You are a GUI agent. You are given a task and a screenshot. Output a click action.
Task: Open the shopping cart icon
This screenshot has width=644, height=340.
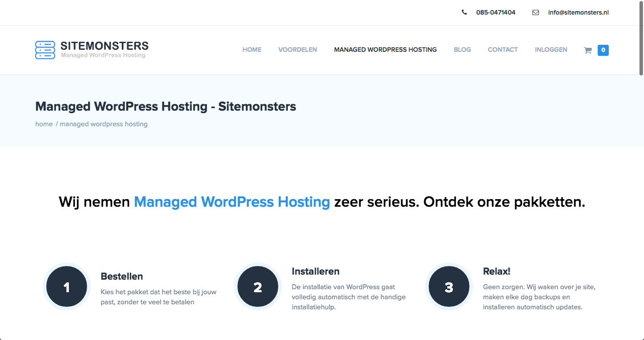point(587,50)
